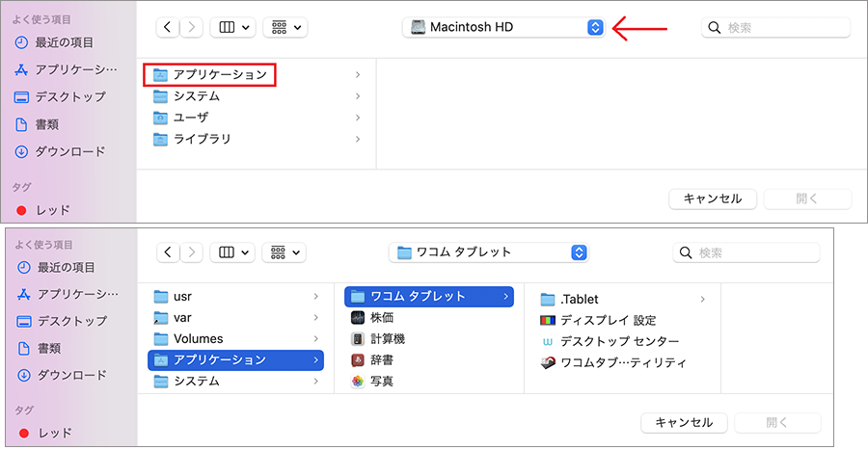Go forward in the bottom dialog
868x450 pixels.
tap(192, 252)
